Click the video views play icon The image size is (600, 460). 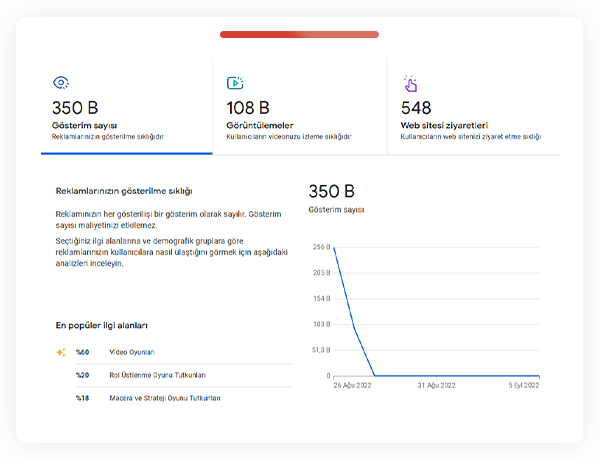click(x=235, y=83)
